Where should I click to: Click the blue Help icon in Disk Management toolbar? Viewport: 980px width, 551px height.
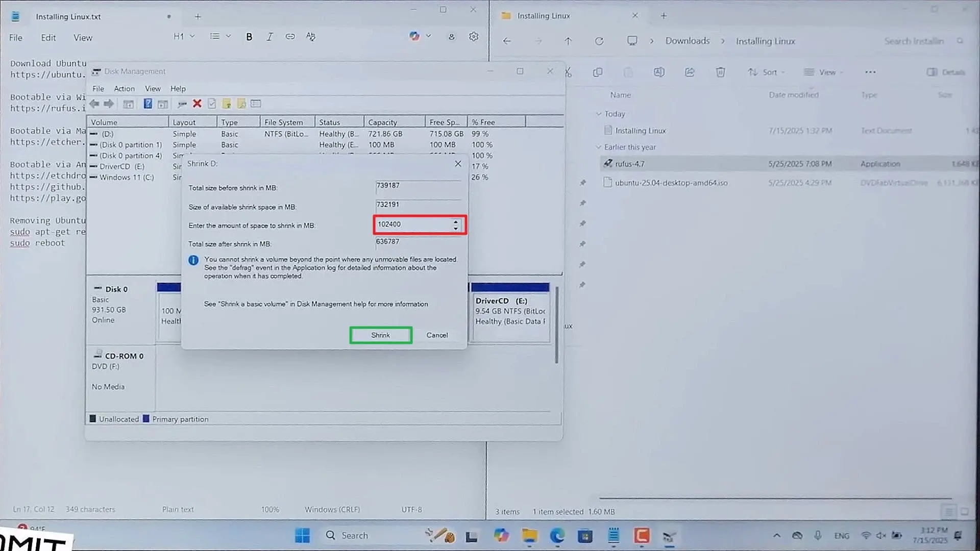(x=148, y=104)
